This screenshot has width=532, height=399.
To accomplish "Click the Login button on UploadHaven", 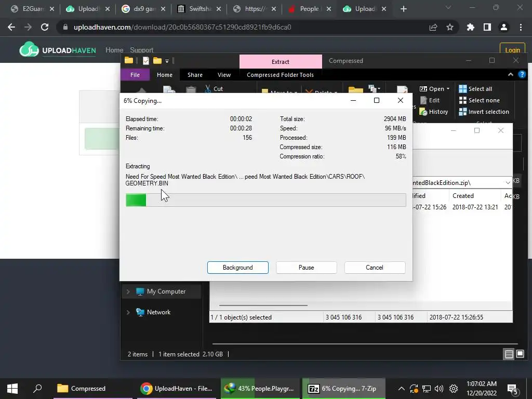I will point(512,50).
